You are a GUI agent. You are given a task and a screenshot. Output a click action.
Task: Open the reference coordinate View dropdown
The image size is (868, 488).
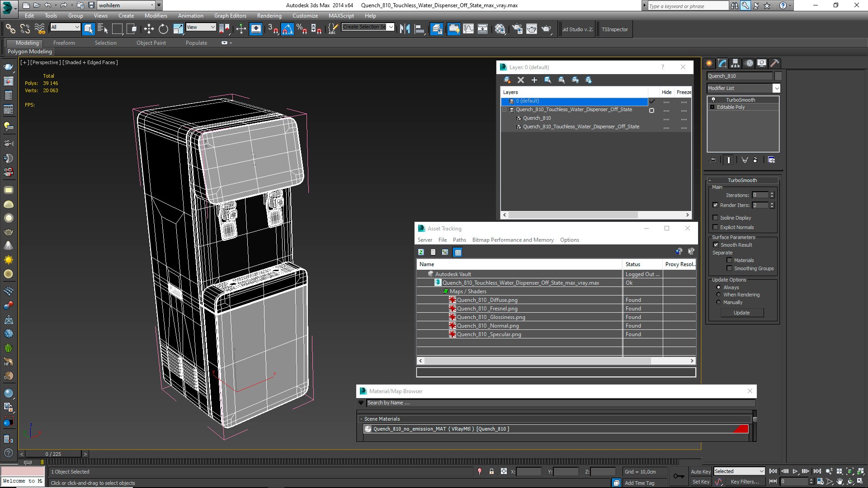(x=201, y=28)
